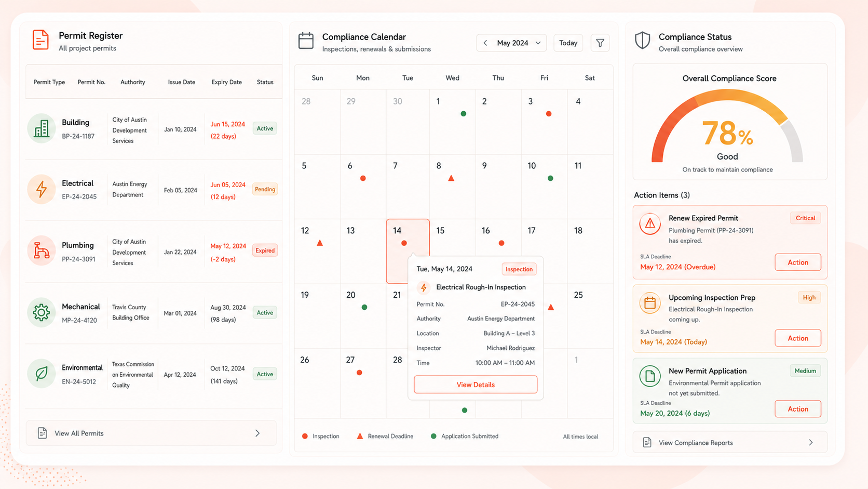The height and width of the screenshot is (489, 868).
Task: Select the renewal deadline marker on May 8
Action: [451, 178]
